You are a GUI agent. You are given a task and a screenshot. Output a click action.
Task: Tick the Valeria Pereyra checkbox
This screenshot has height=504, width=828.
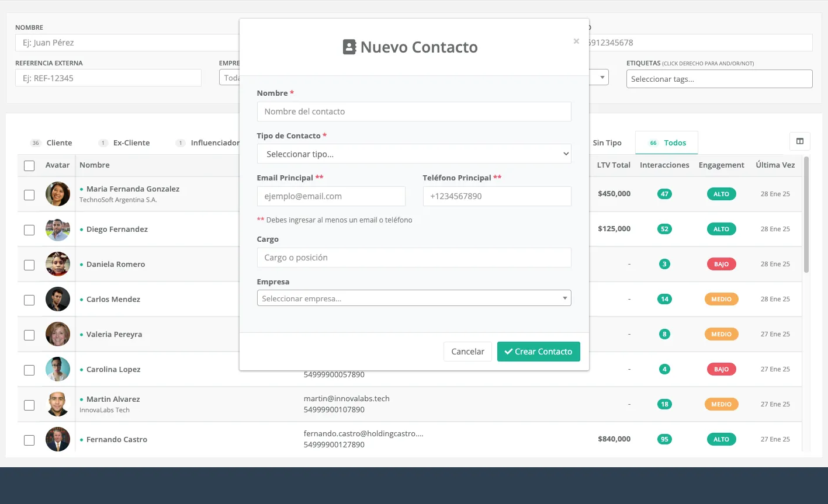point(29,335)
